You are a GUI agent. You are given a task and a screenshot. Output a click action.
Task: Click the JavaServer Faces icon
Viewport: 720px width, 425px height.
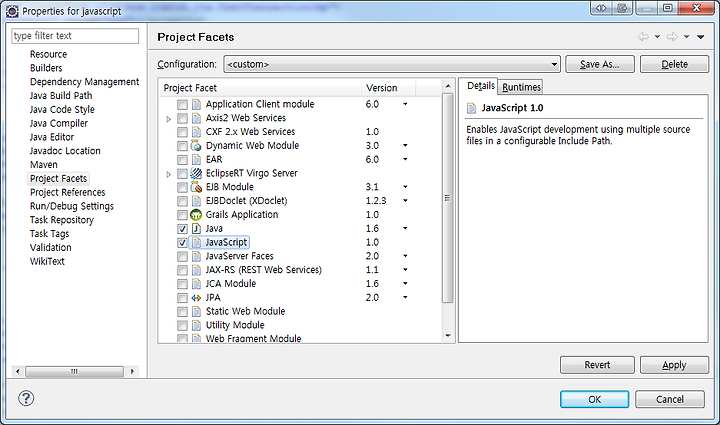(196, 256)
